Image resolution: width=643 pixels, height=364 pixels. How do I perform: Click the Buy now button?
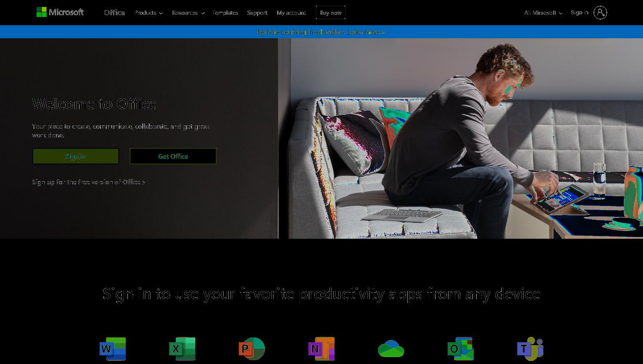[x=331, y=13]
